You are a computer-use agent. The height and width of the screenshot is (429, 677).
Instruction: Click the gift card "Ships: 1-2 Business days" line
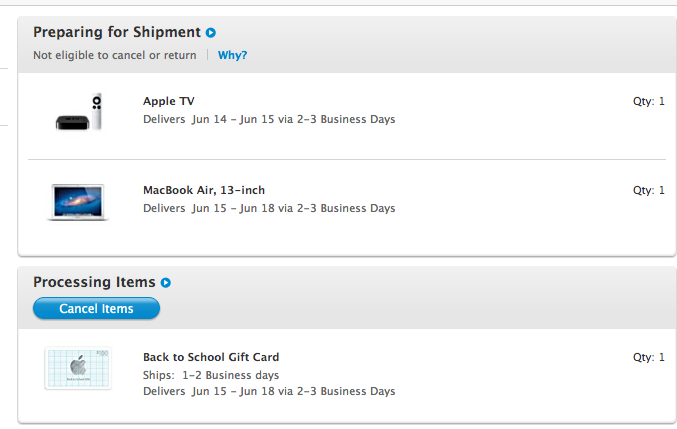point(211,375)
